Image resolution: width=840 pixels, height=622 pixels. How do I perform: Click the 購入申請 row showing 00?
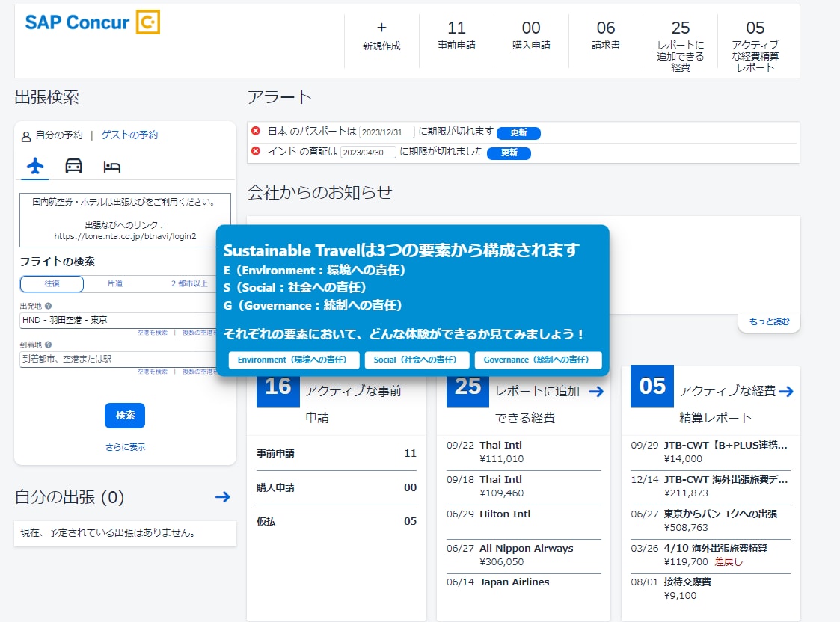tap(337, 487)
